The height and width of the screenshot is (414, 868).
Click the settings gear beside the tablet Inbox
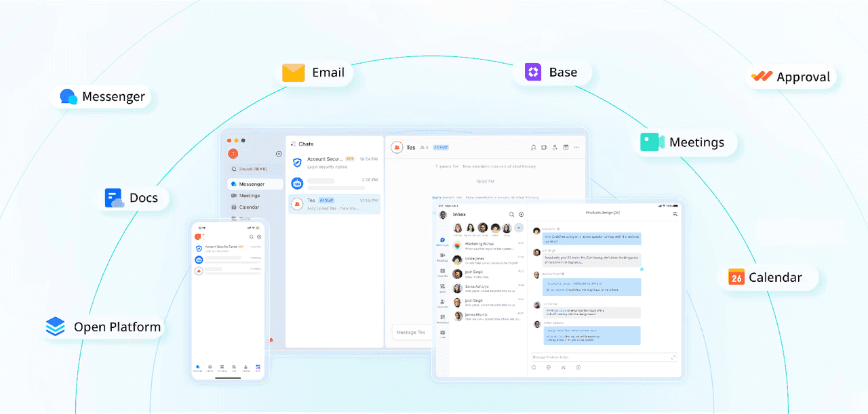(520, 213)
